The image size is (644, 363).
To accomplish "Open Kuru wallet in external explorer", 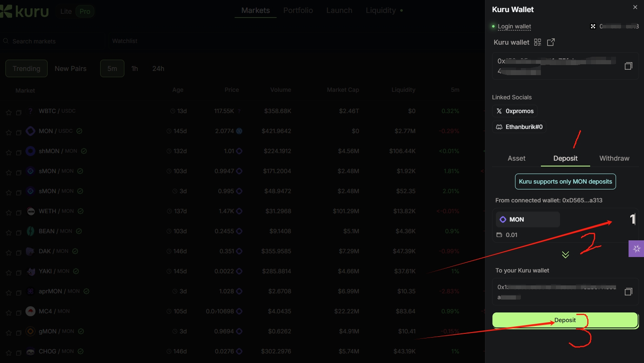I will point(551,42).
